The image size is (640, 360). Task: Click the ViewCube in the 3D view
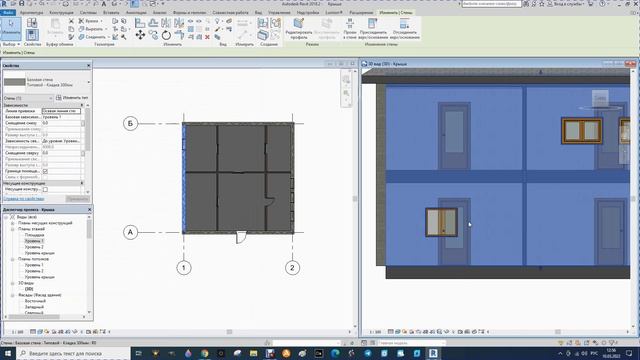tap(600, 98)
